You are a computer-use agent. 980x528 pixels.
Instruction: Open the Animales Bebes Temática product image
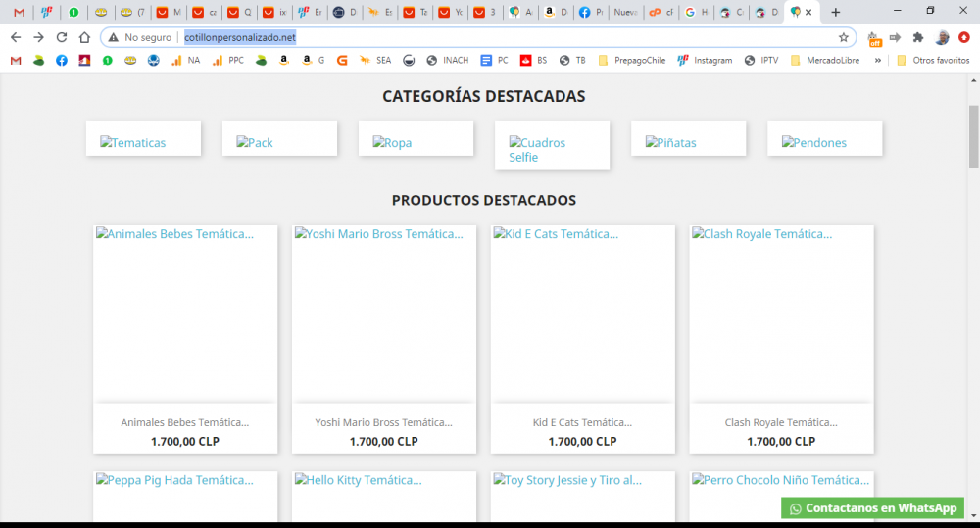tap(185, 314)
